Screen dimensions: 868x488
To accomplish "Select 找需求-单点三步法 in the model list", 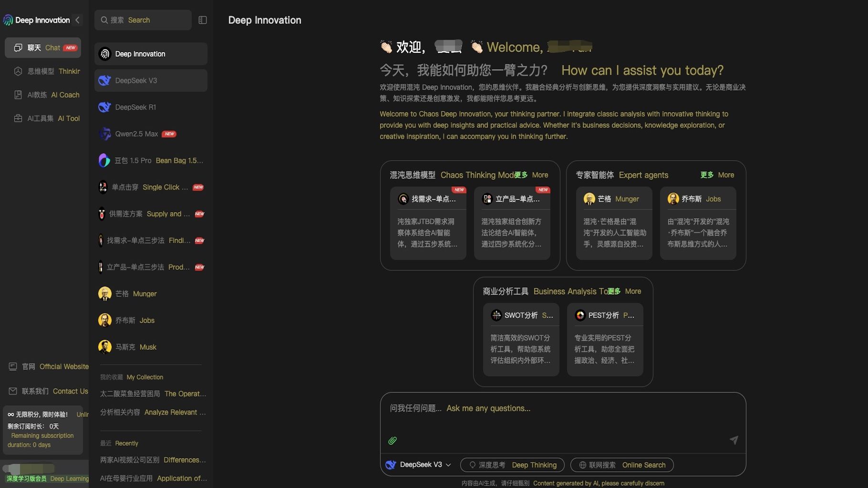I will point(151,241).
